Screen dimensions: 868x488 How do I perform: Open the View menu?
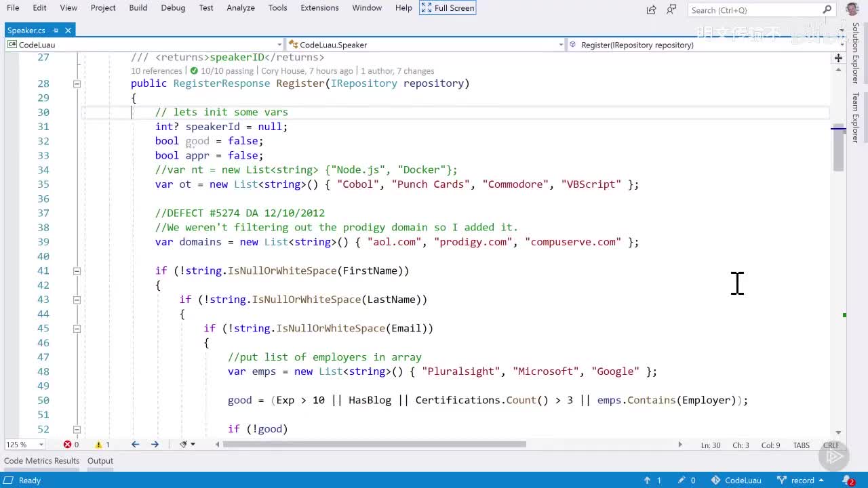tap(68, 7)
